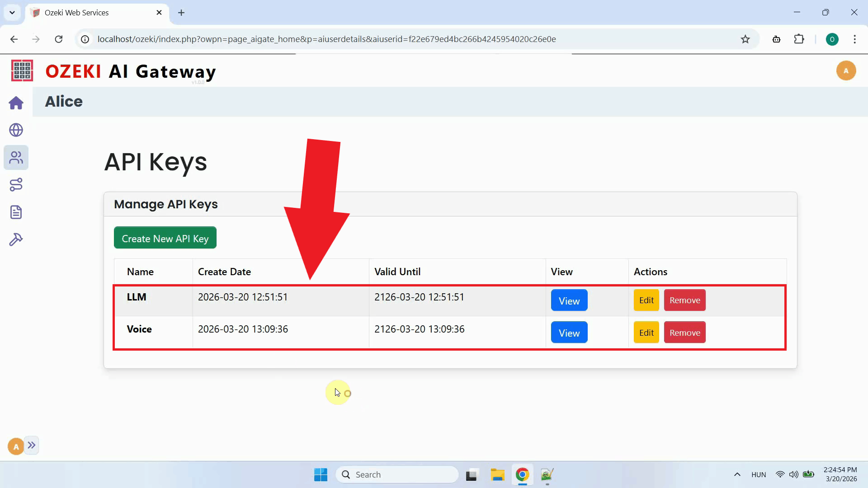This screenshot has width=868, height=488.
Task: Edit the LLM API key
Action: click(x=646, y=300)
